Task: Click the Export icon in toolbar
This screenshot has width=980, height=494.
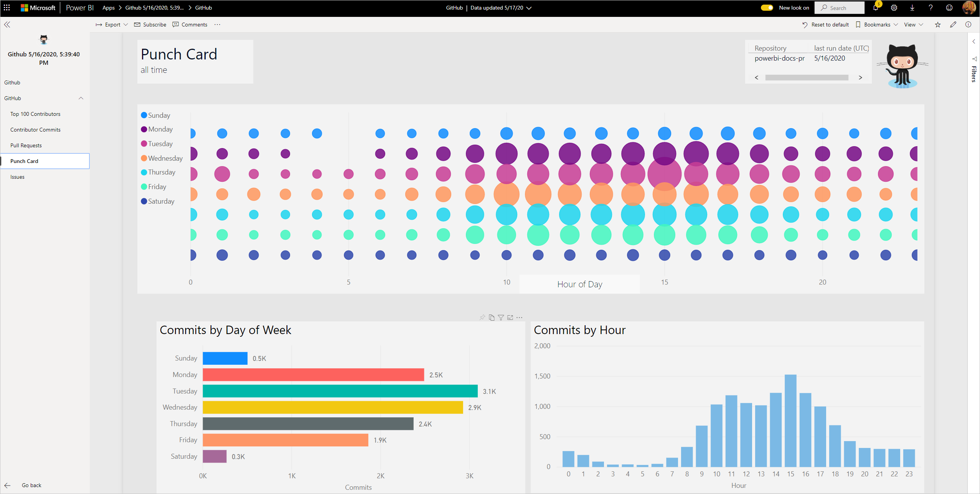Action: point(110,24)
